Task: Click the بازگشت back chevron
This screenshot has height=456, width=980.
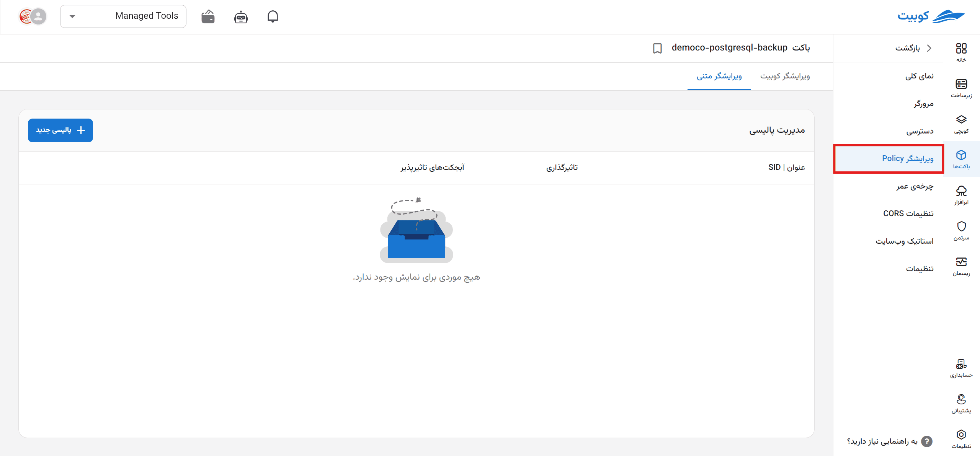Action: point(929,48)
